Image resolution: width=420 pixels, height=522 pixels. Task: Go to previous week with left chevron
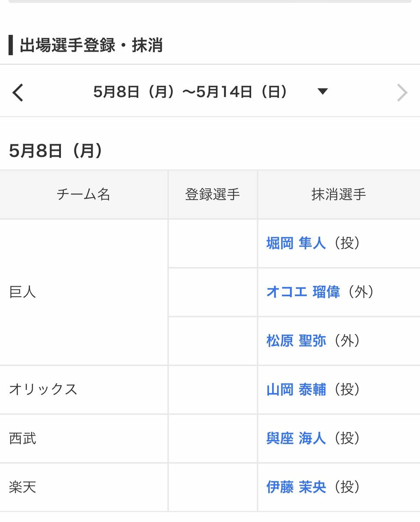click(x=18, y=92)
